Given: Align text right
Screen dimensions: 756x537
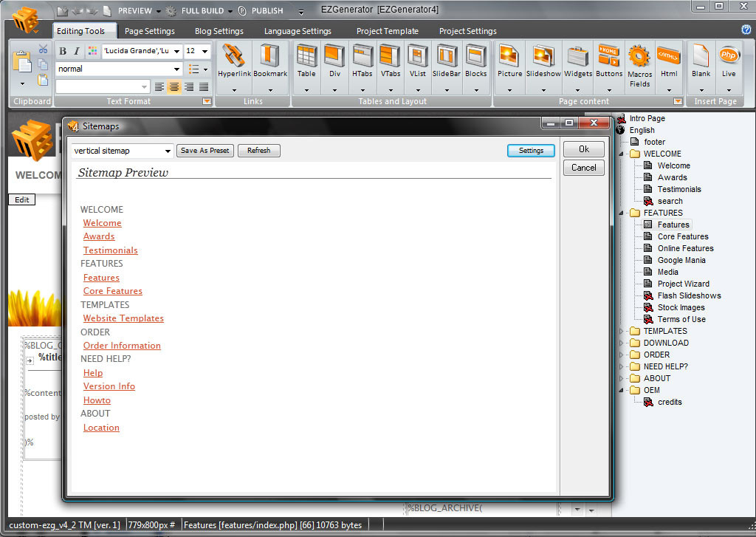Looking at the screenshot, I should coord(189,87).
